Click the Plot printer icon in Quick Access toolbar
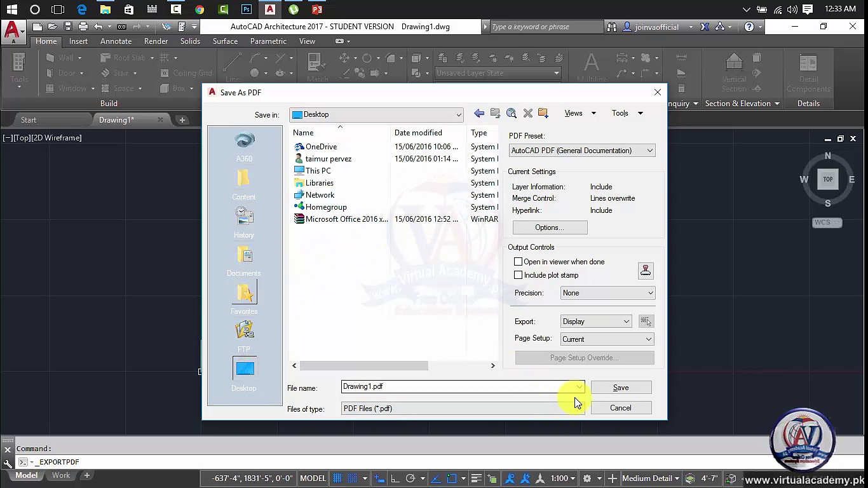Image resolution: width=868 pixels, height=488 pixels. pyautogui.click(x=83, y=27)
